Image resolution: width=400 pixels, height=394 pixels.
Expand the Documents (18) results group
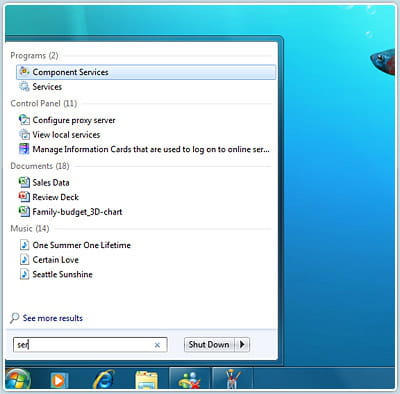(40, 166)
